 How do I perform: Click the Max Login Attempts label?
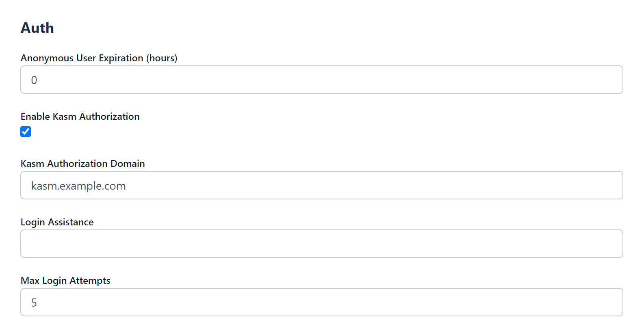click(65, 281)
